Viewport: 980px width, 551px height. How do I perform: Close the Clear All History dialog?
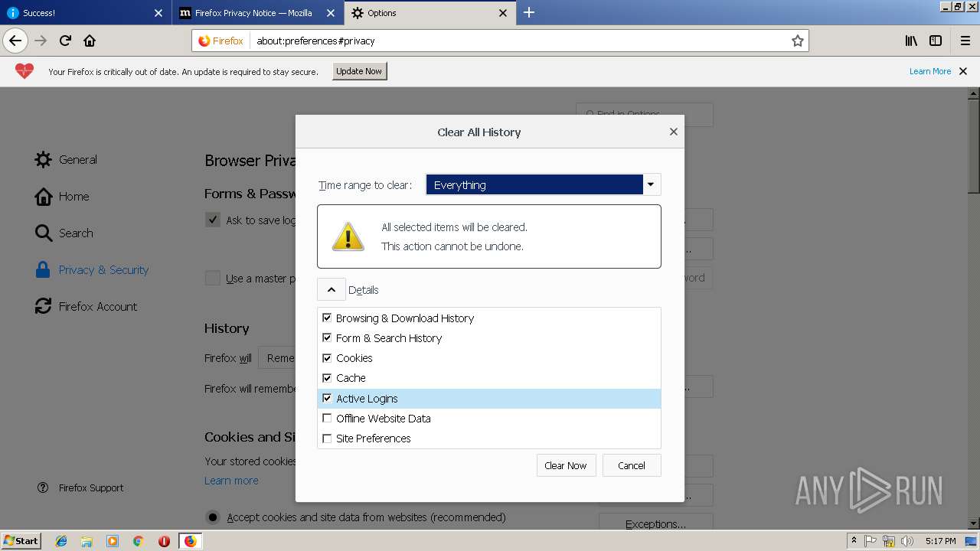(x=674, y=132)
